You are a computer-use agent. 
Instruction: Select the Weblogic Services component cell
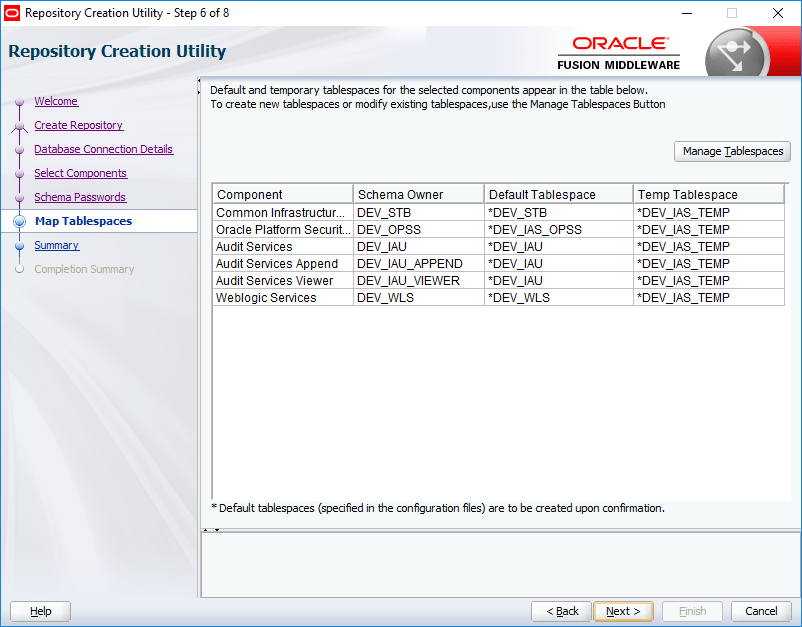point(283,297)
